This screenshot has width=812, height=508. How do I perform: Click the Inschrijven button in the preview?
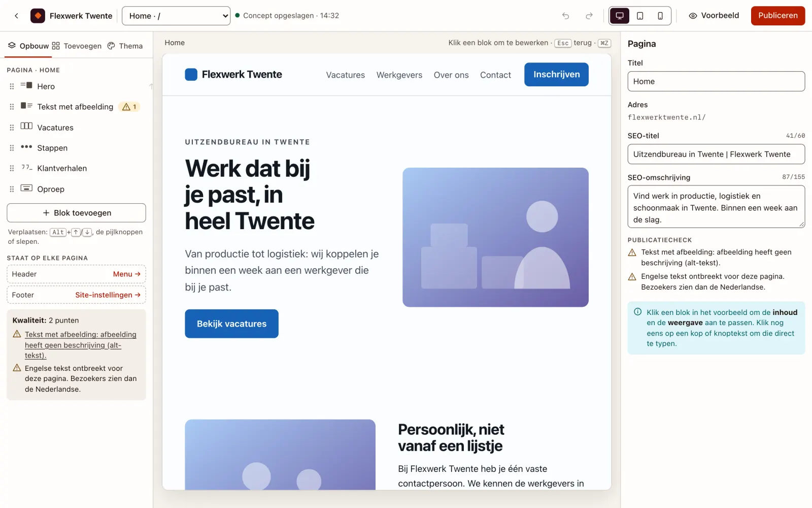point(556,75)
